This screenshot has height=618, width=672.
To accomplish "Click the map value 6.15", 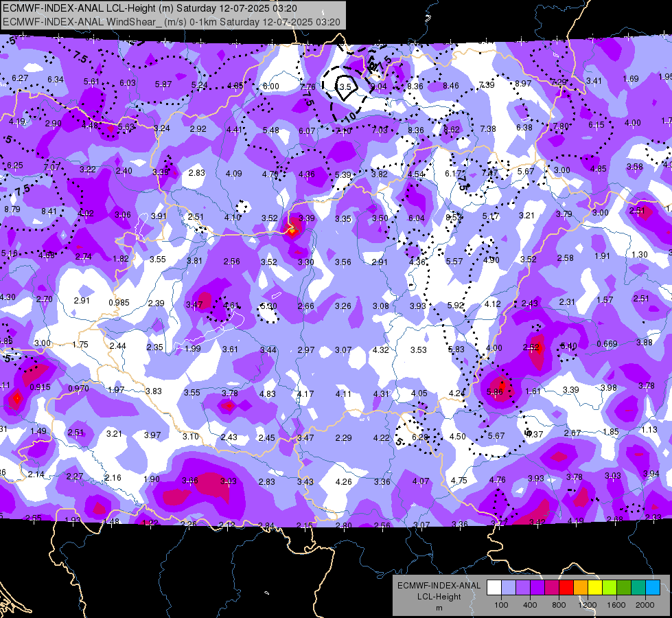I will (x=596, y=124).
